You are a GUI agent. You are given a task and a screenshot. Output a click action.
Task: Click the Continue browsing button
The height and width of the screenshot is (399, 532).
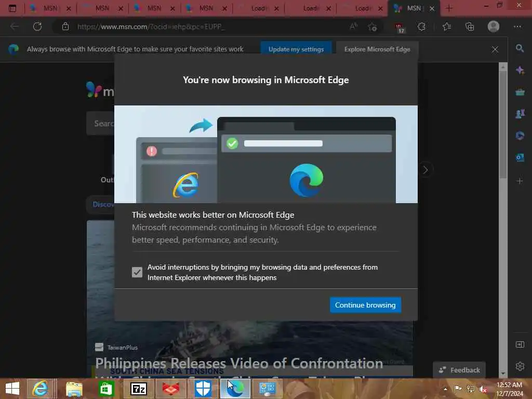tap(365, 305)
